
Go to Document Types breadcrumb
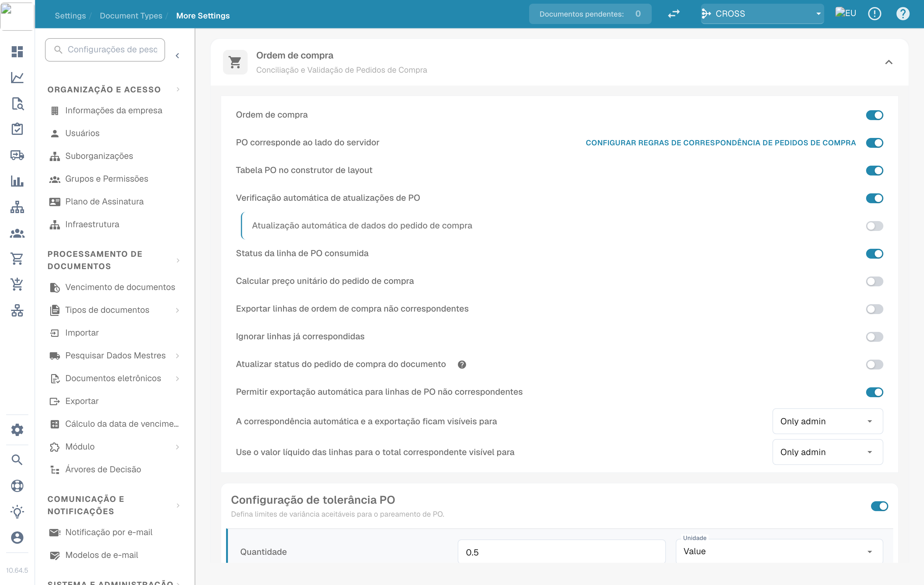tap(131, 16)
